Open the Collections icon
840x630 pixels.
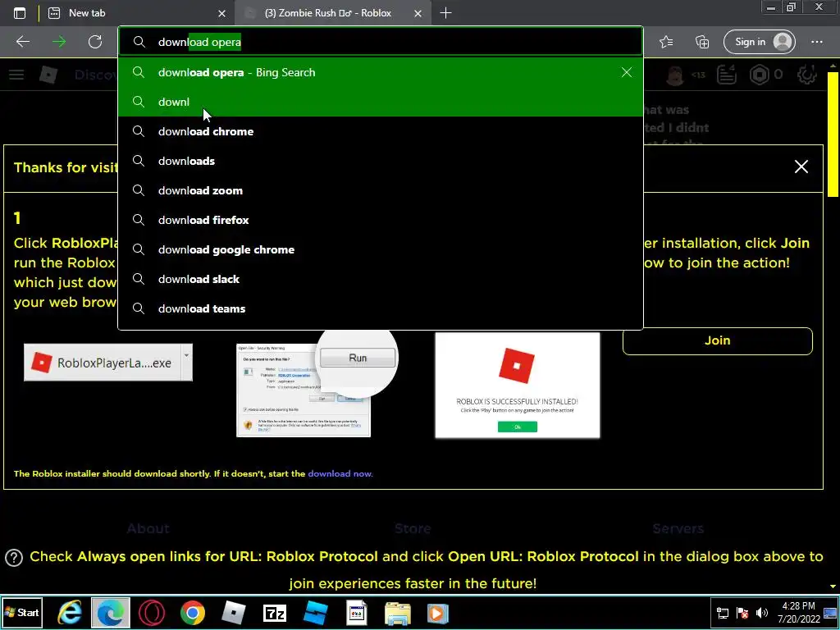coord(702,42)
